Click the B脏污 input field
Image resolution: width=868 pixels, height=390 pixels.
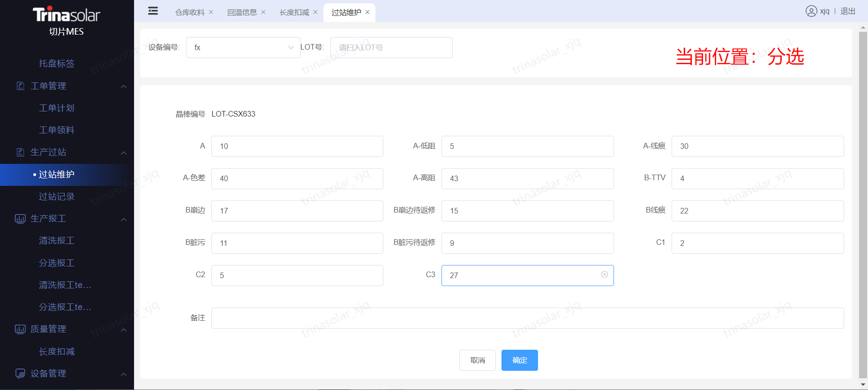[297, 243]
